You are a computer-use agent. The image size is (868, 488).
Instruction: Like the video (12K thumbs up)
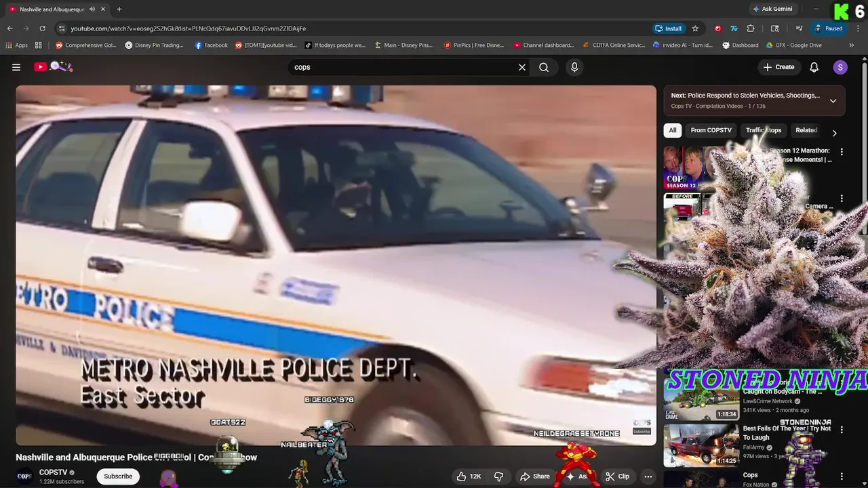(469, 476)
